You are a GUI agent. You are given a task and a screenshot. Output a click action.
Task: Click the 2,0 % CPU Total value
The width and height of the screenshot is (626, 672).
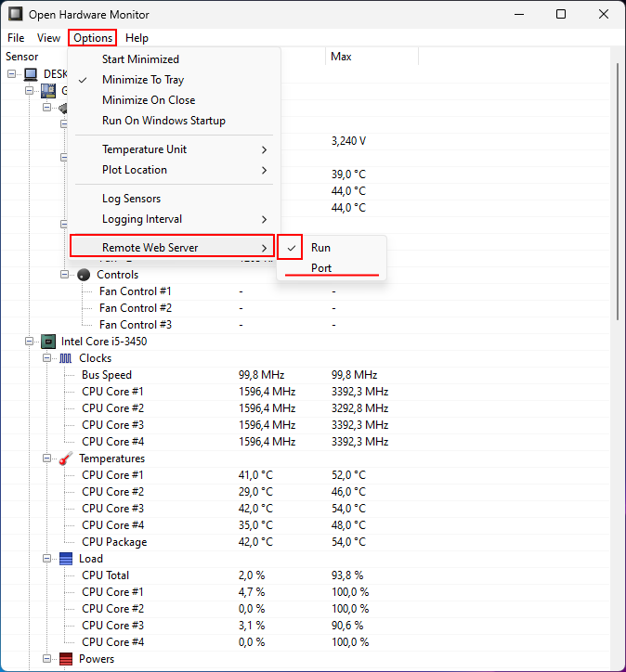[252, 575]
